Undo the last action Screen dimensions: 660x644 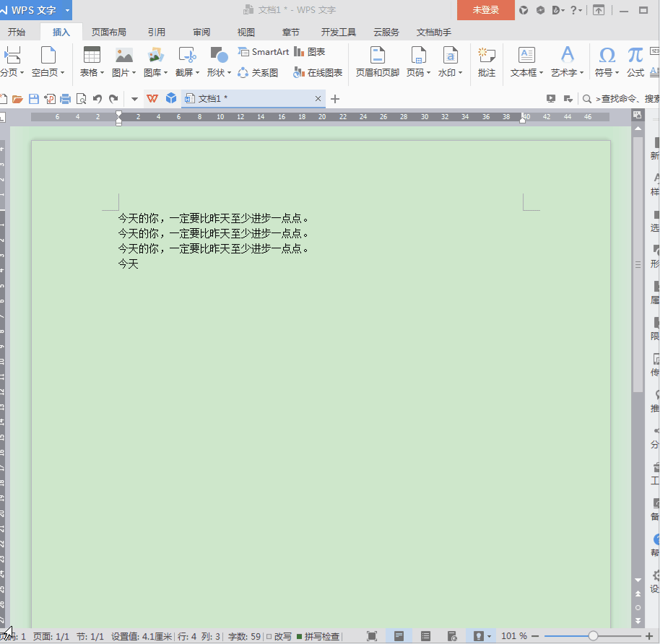(97, 100)
